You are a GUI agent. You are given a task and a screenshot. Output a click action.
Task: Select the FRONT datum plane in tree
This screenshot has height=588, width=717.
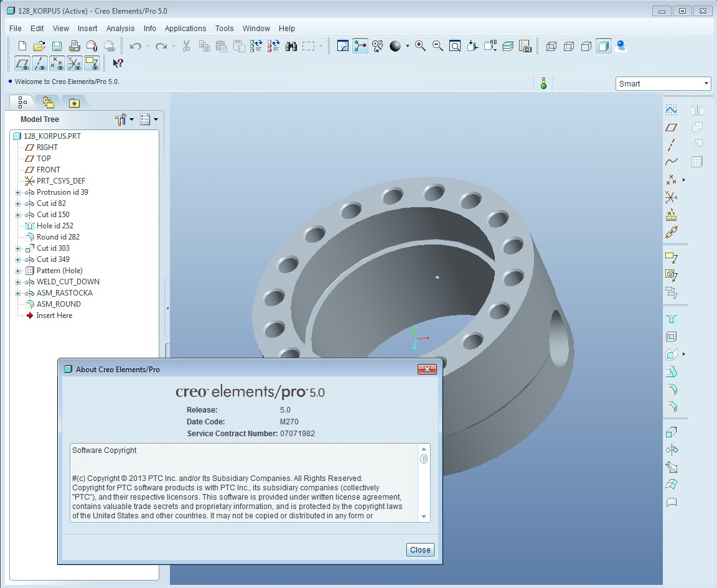click(x=48, y=170)
